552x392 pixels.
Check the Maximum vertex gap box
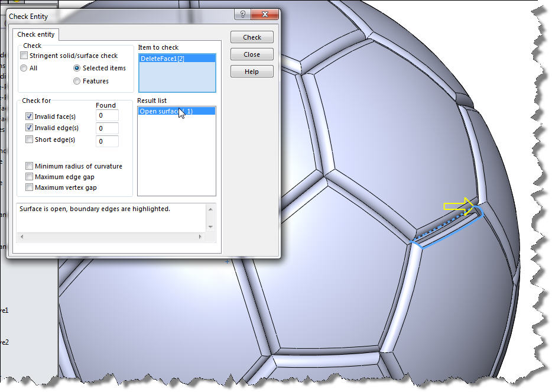point(30,187)
